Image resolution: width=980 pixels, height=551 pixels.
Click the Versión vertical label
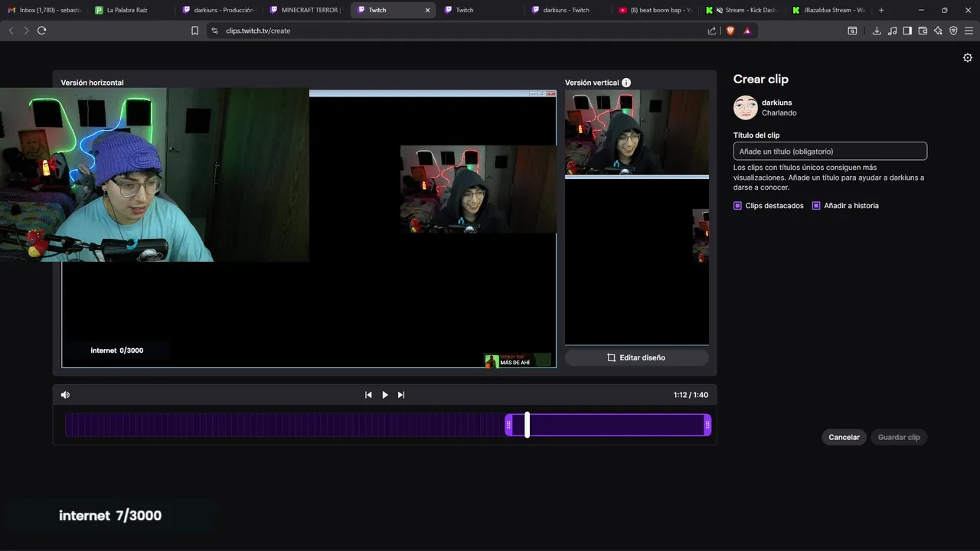coord(592,83)
